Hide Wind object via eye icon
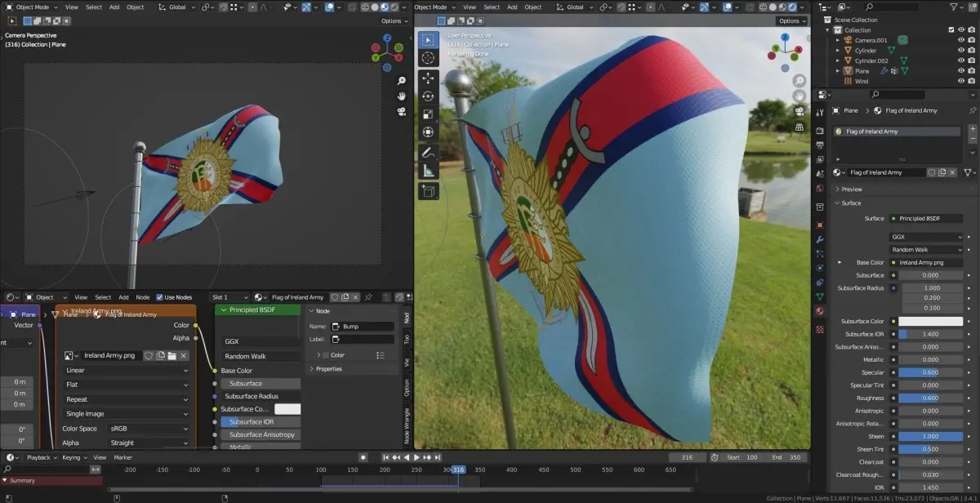Image resolution: width=980 pixels, height=503 pixels. (962, 81)
